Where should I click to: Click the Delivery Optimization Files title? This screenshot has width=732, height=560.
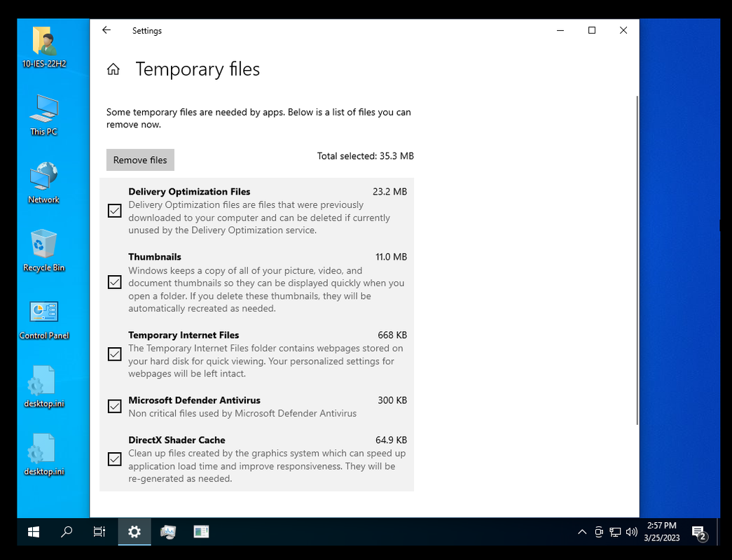tap(189, 192)
